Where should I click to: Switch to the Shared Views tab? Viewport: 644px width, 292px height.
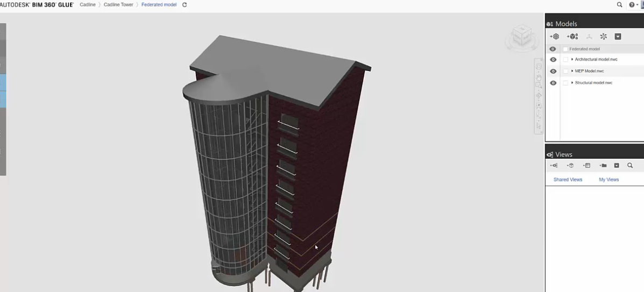pyautogui.click(x=568, y=180)
